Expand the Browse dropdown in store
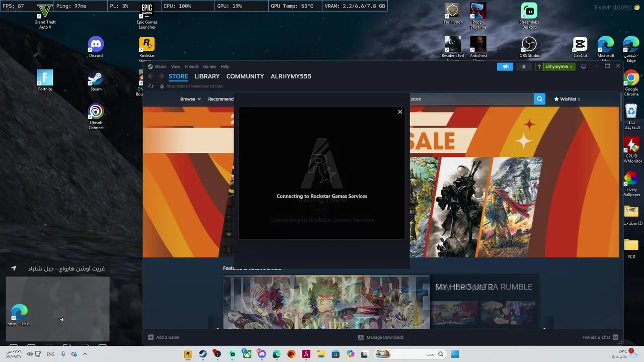644x362 pixels. tap(190, 99)
